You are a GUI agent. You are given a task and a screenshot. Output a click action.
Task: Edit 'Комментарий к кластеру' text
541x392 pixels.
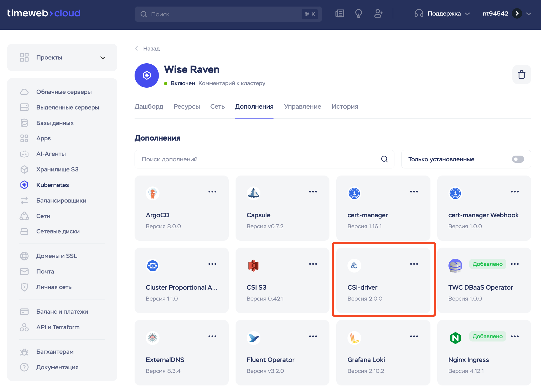(x=232, y=83)
